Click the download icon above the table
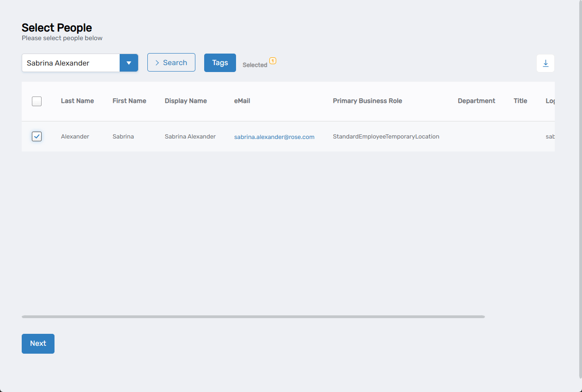 [x=545, y=63]
